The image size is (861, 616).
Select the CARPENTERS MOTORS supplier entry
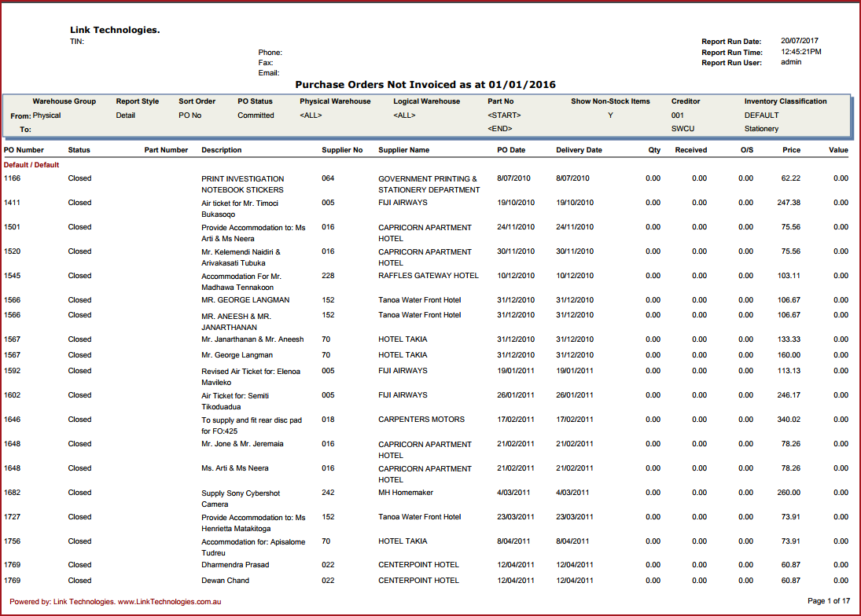pos(421,420)
